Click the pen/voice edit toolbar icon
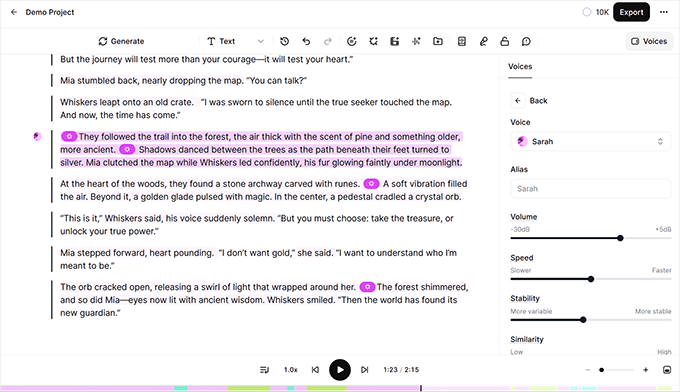This screenshot has height=392, width=680. (x=484, y=41)
